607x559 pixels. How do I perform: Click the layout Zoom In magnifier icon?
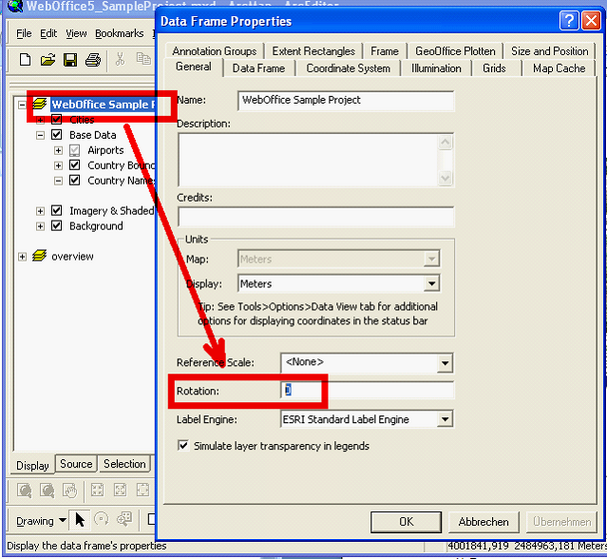click(24, 490)
